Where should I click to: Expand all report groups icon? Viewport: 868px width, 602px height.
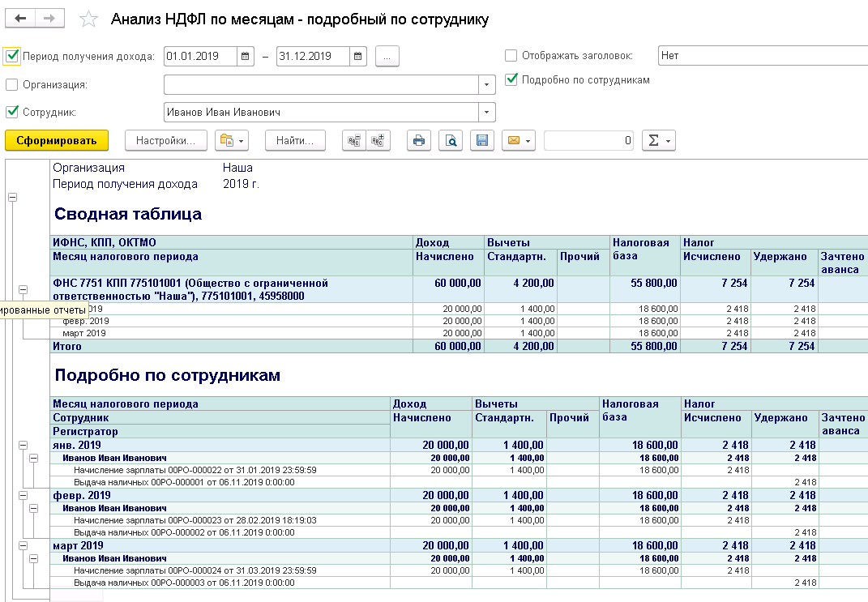tap(378, 140)
